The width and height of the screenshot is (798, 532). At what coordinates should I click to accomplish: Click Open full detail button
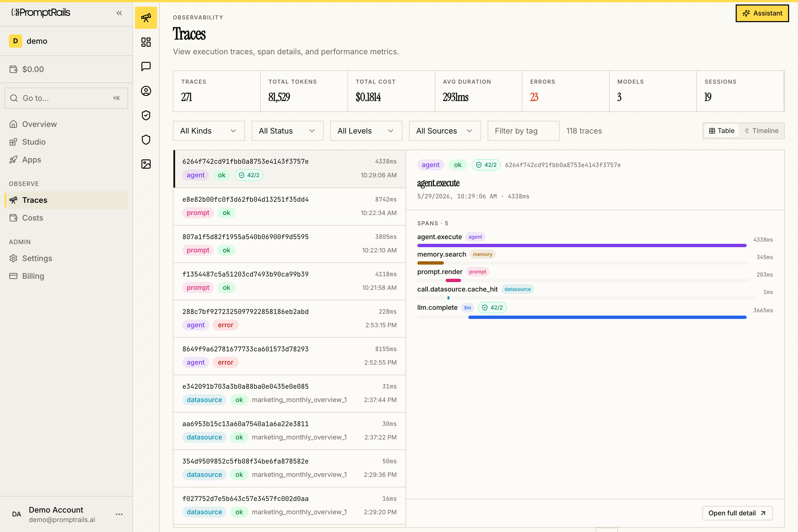click(x=737, y=513)
